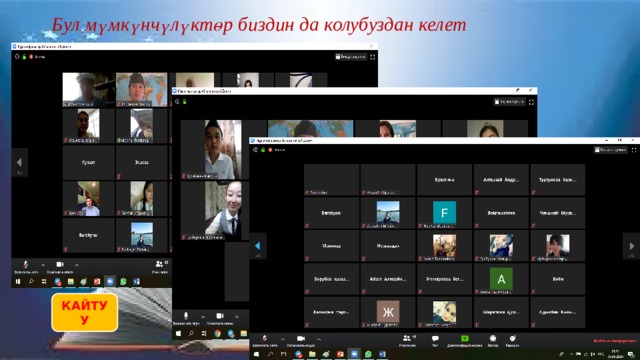Expand video options chevron in front Zoom window

click(x=319, y=339)
